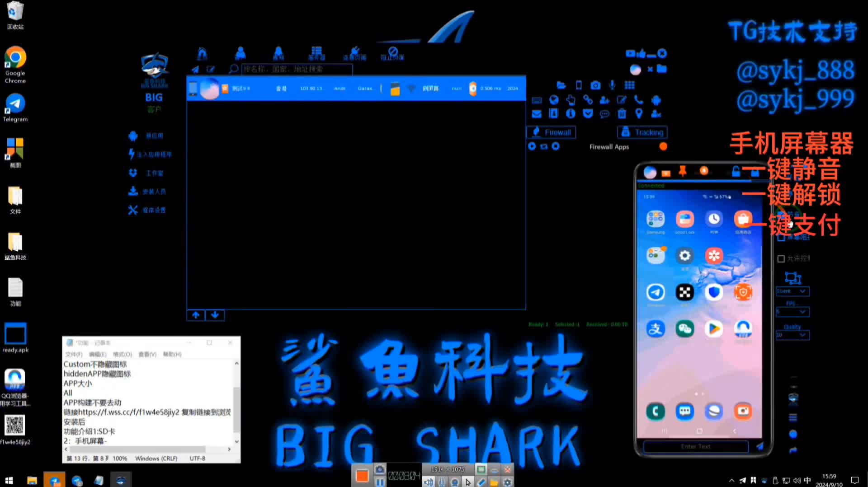
Task: Click the globe icon in tools panel
Action: [x=554, y=100]
